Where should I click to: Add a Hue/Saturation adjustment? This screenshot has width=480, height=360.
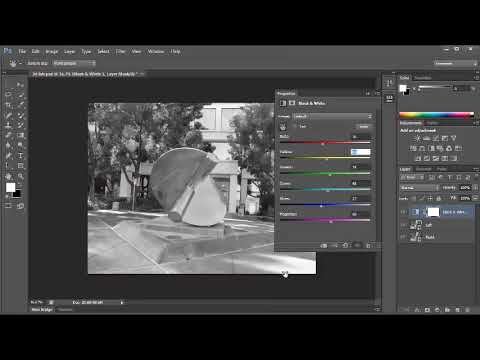[413, 148]
